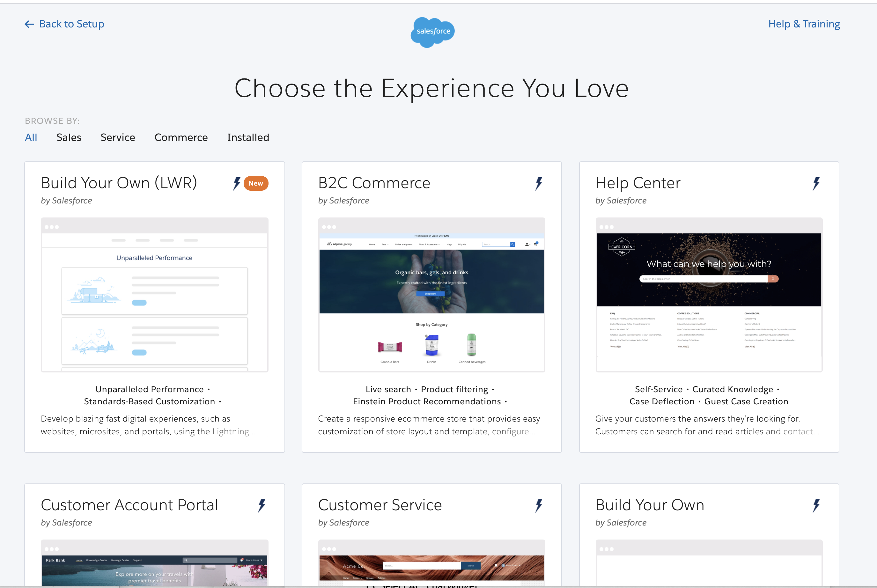Click the 'Develop blazing fast digital experiences' description

(x=148, y=425)
